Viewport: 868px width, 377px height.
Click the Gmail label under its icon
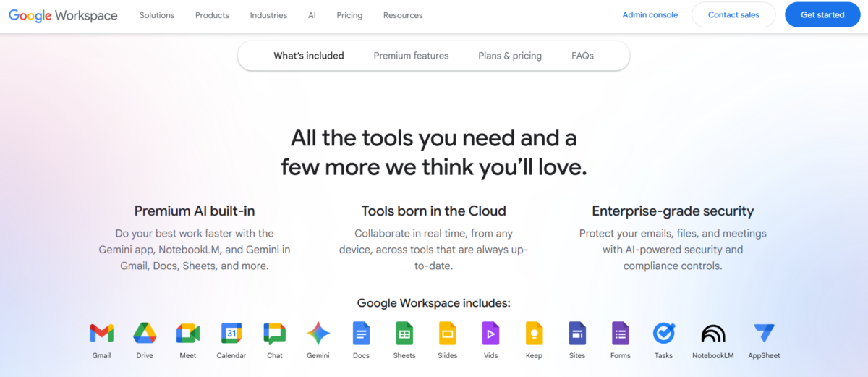pyautogui.click(x=101, y=355)
